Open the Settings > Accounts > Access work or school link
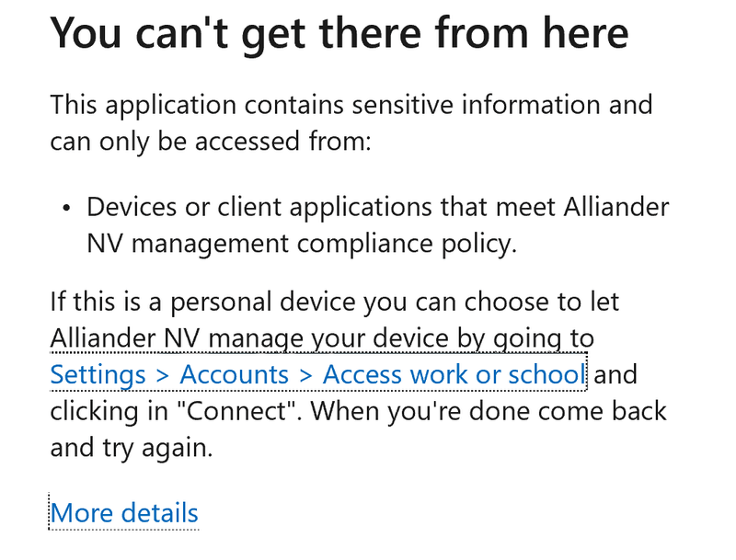Screen dimensions: 736x560 (317, 375)
